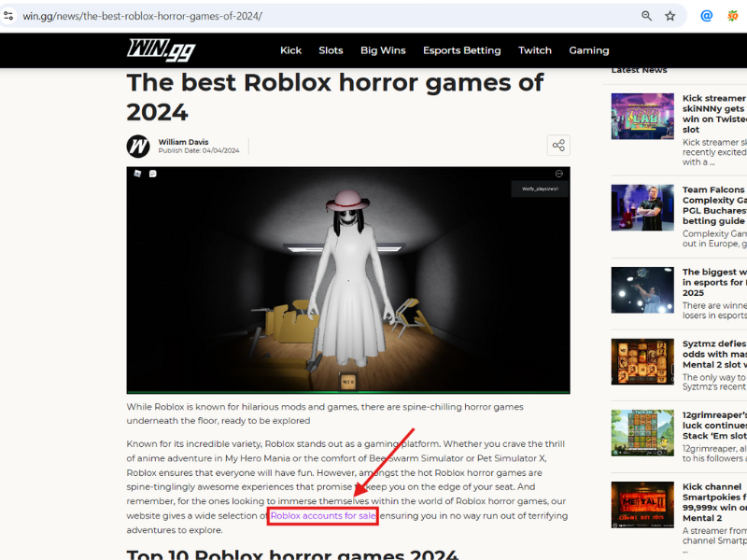Click the 'Publish Date: 04/04/2024' text
Image resolution: width=747 pixels, height=560 pixels.
(199, 150)
